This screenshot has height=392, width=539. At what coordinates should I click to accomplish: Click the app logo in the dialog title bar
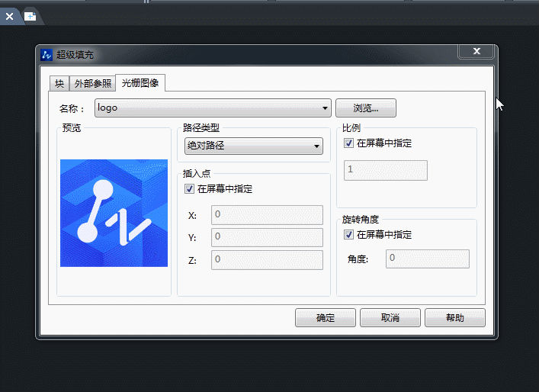click(46, 55)
